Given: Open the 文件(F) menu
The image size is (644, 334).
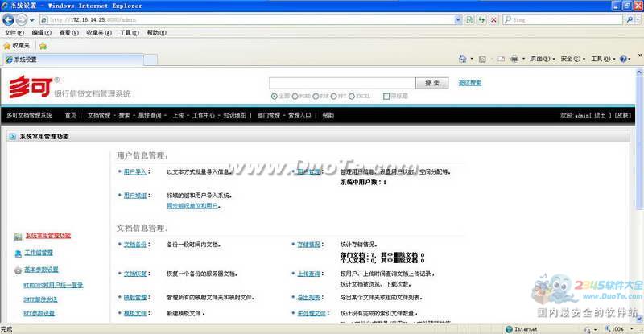Looking at the screenshot, I should click(x=14, y=32).
